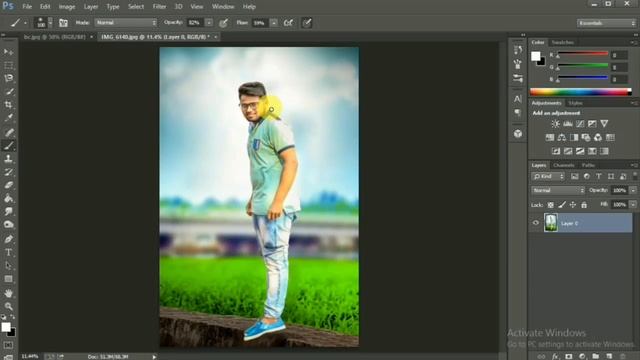Toggle pressure for size button

tap(307, 23)
